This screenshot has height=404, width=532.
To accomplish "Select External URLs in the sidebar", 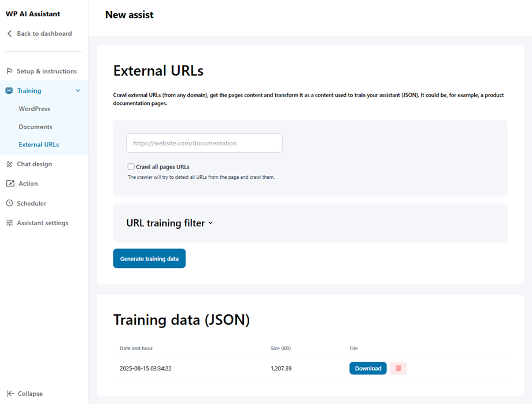I will pos(39,145).
